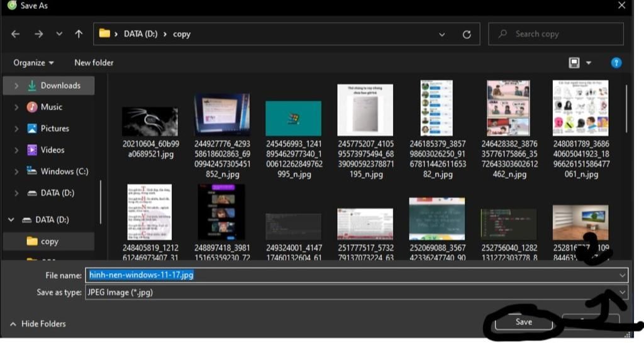
Task: Click the Music note icon
Action: 31,107
